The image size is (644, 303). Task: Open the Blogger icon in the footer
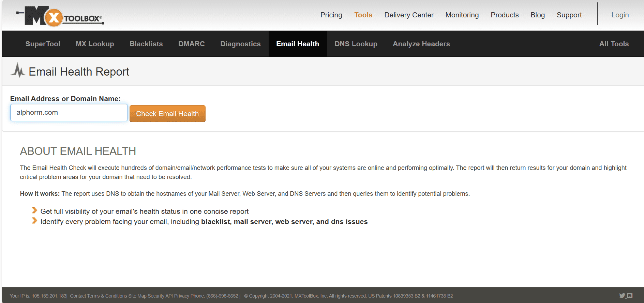tap(630, 296)
